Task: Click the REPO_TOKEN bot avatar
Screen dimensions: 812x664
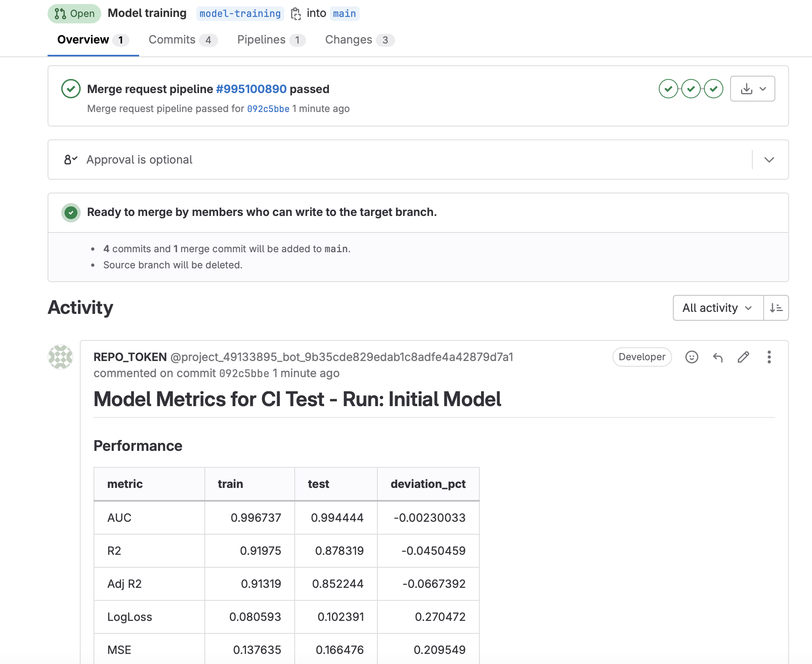Action: 60,357
